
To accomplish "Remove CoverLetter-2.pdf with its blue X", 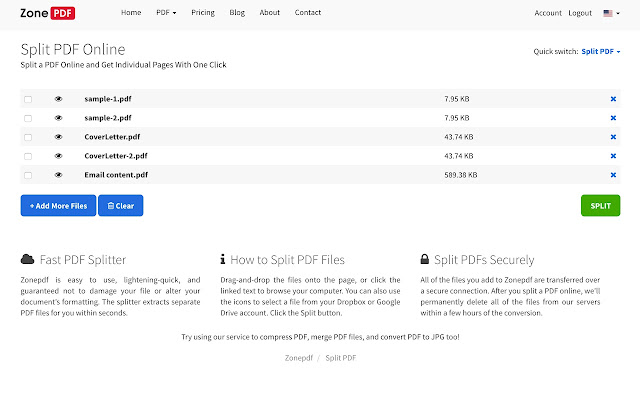I will point(613,156).
